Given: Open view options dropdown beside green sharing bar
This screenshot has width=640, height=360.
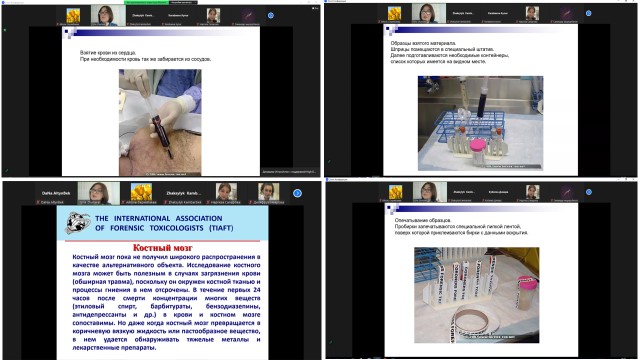Looking at the screenshot, I should point(183,2).
